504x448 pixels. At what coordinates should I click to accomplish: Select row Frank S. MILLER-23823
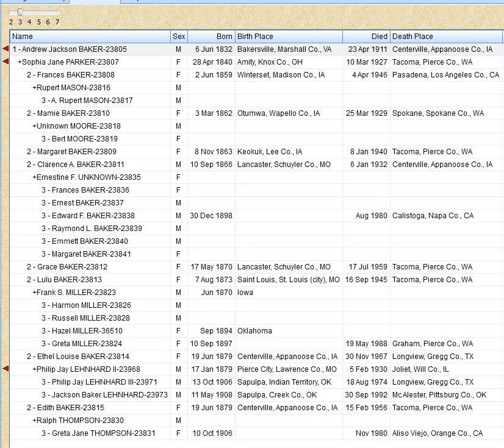(256, 293)
